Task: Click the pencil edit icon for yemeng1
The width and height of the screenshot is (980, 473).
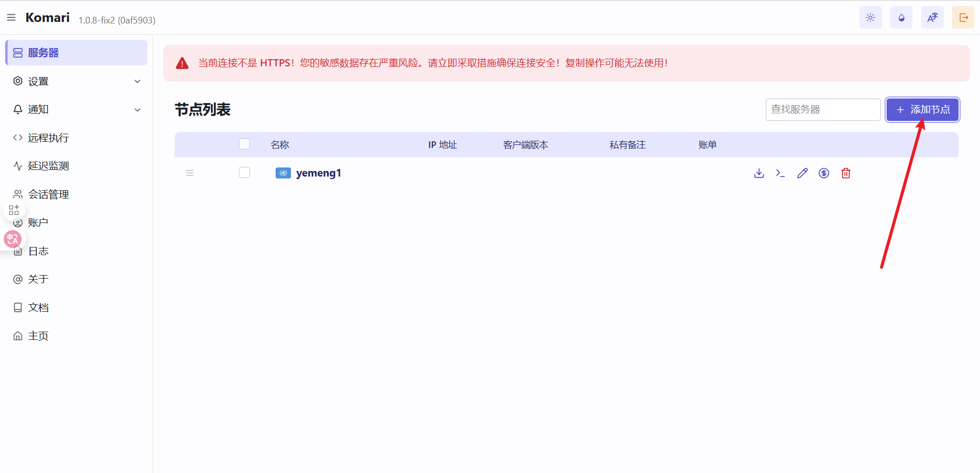Action: pos(802,173)
